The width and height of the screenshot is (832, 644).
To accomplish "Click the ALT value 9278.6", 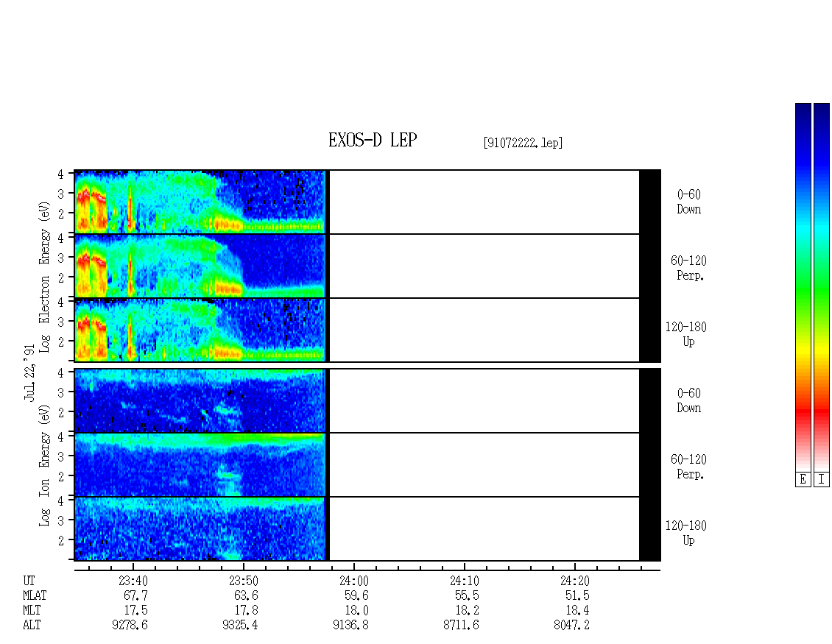I will pos(130,626).
